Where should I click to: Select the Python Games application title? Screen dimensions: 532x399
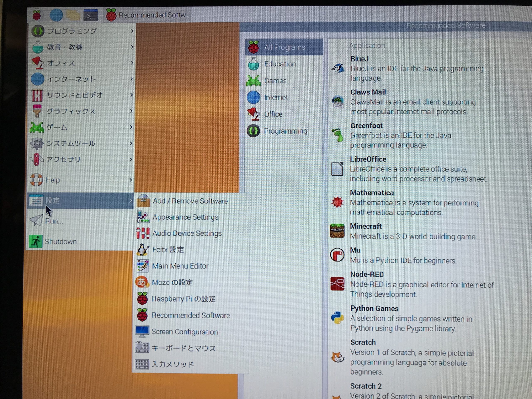374,308
